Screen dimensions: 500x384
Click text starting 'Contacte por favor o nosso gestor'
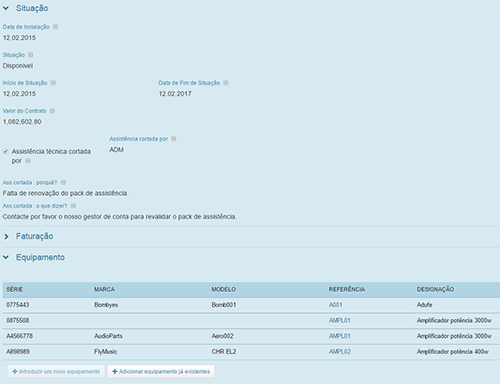click(120, 217)
